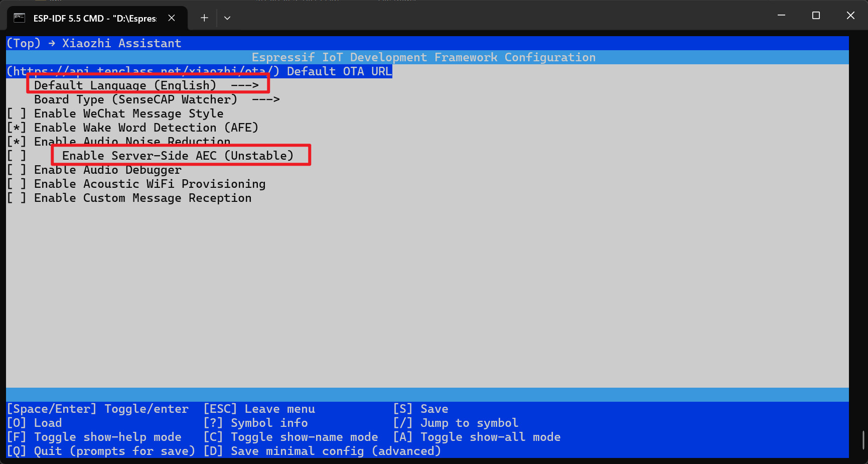The height and width of the screenshot is (464, 868).
Task: Disable Wake Word Detection (AFE) checkbox
Action: pos(16,128)
